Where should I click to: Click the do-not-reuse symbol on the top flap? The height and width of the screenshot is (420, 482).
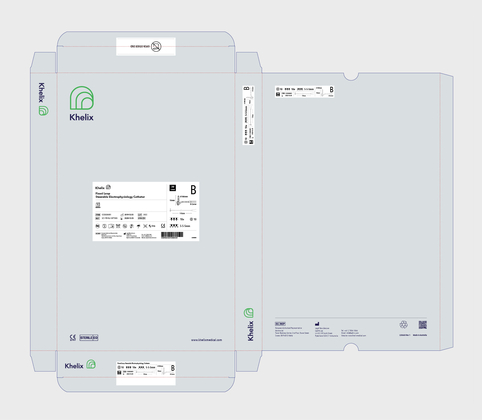click(x=156, y=46)
